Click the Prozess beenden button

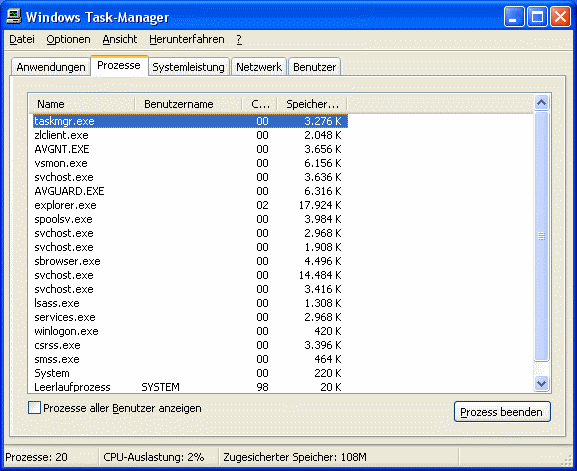[x=502, y=411]
